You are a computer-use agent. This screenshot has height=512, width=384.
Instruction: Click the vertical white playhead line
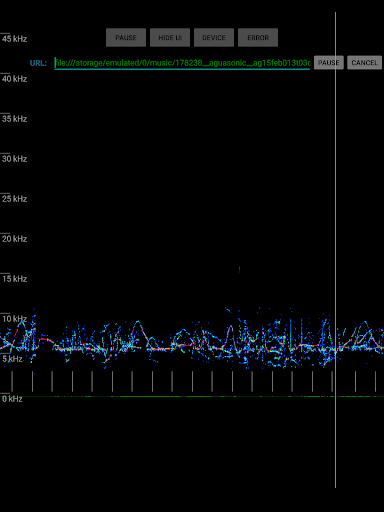[335, 250]
